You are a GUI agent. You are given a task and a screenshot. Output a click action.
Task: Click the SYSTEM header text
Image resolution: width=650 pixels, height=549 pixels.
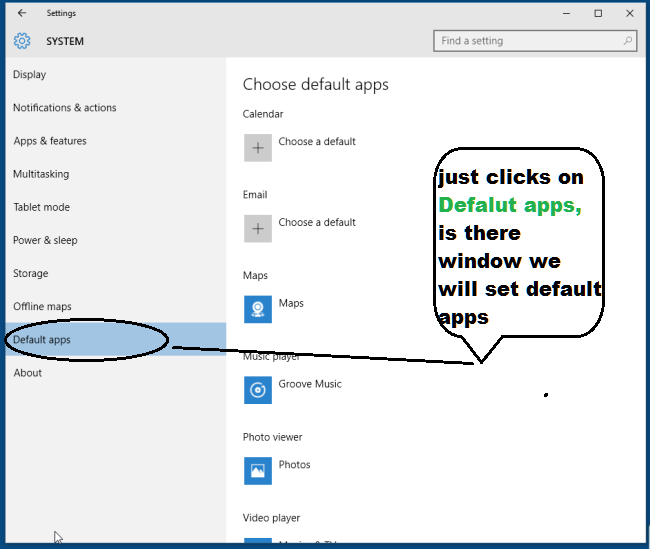coord(65,41)
